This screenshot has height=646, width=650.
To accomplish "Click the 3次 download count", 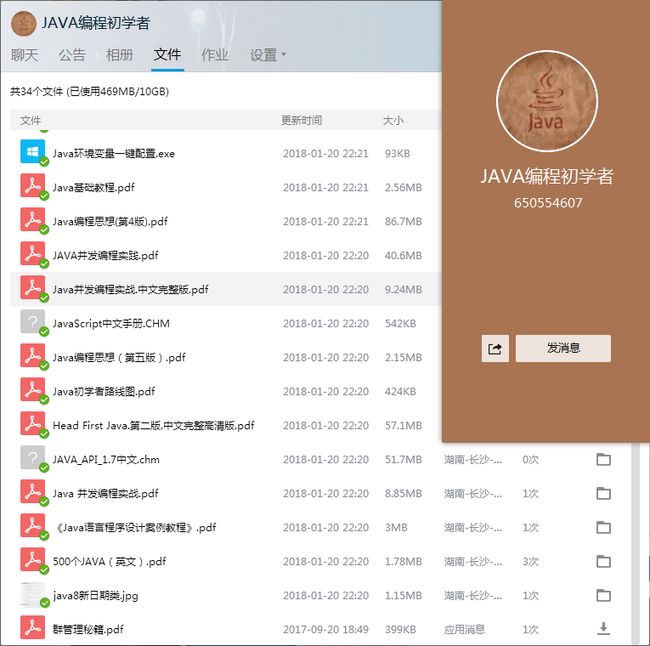I will pyautogui.click(x=531, y=561).
